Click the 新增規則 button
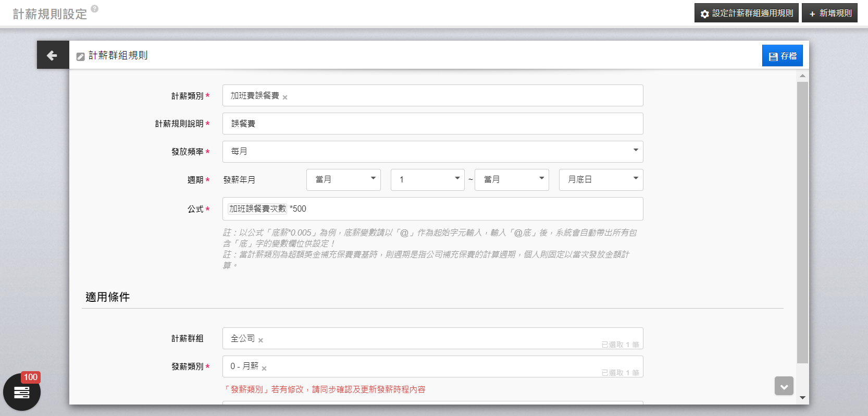Viewport: 868px width, 416px height. [x=829, y=13]
